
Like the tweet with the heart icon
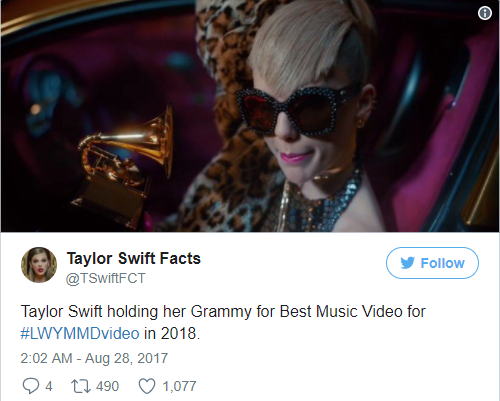147,386
